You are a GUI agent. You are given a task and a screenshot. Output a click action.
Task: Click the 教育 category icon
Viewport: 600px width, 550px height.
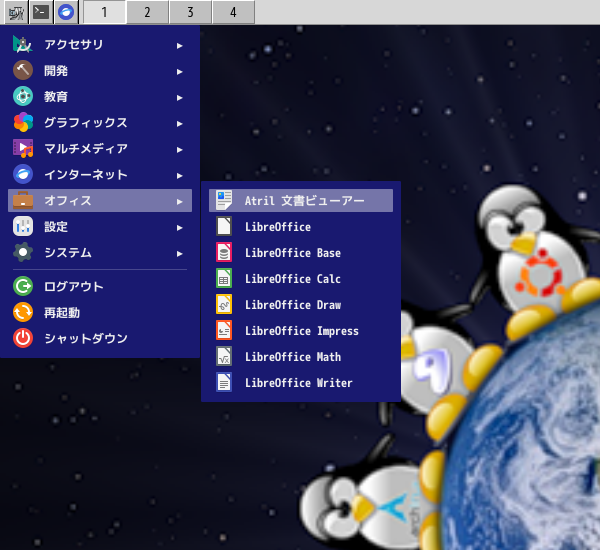[23, 96]
